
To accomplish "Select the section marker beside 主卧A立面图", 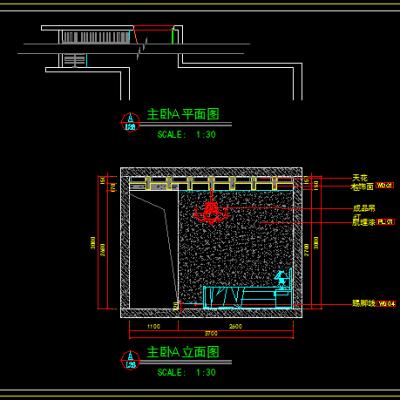I will pyautogui.click(x=130, y=361).
